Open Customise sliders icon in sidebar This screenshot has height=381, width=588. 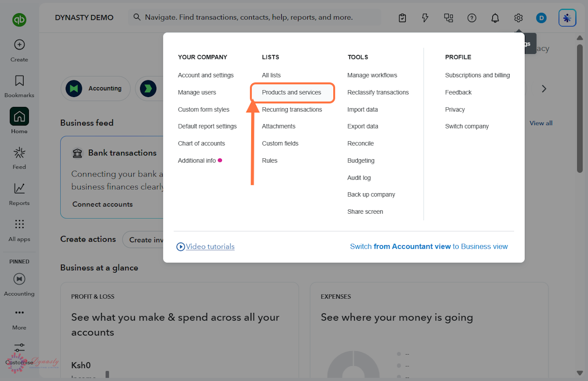(x=19, y=348)
